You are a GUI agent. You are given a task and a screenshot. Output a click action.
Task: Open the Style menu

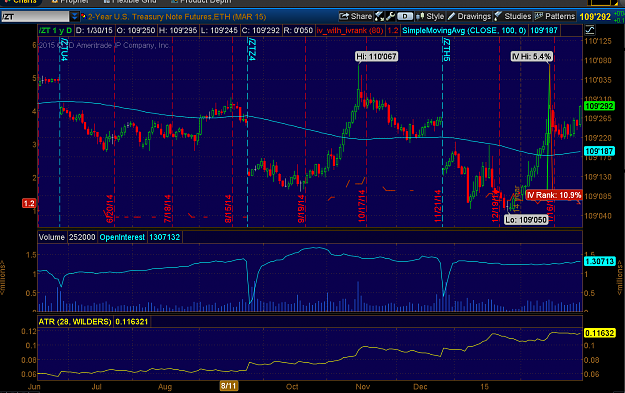(430, 16)
